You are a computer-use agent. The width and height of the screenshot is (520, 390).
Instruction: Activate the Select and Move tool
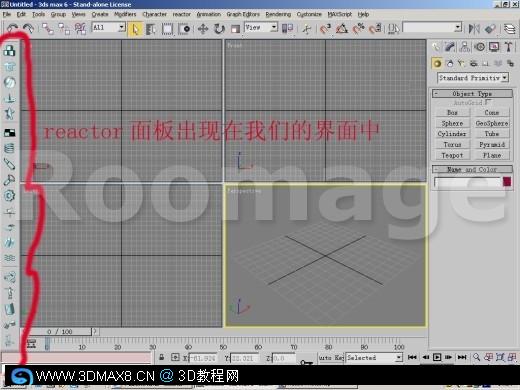203,29
